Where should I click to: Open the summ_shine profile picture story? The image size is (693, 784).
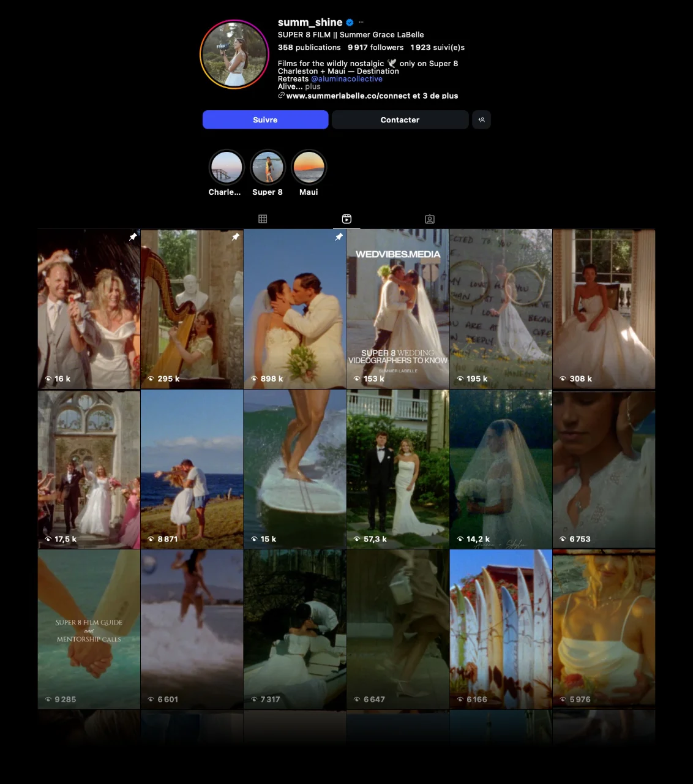coord(234,55)
